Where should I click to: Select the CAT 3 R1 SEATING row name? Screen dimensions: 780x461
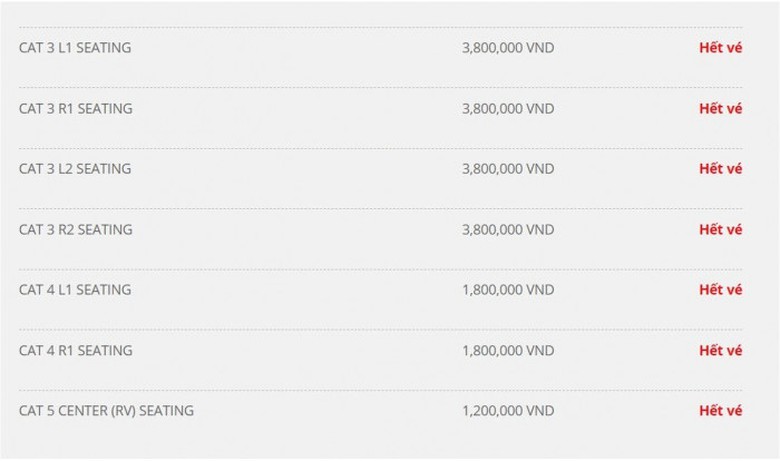[75, 108]
